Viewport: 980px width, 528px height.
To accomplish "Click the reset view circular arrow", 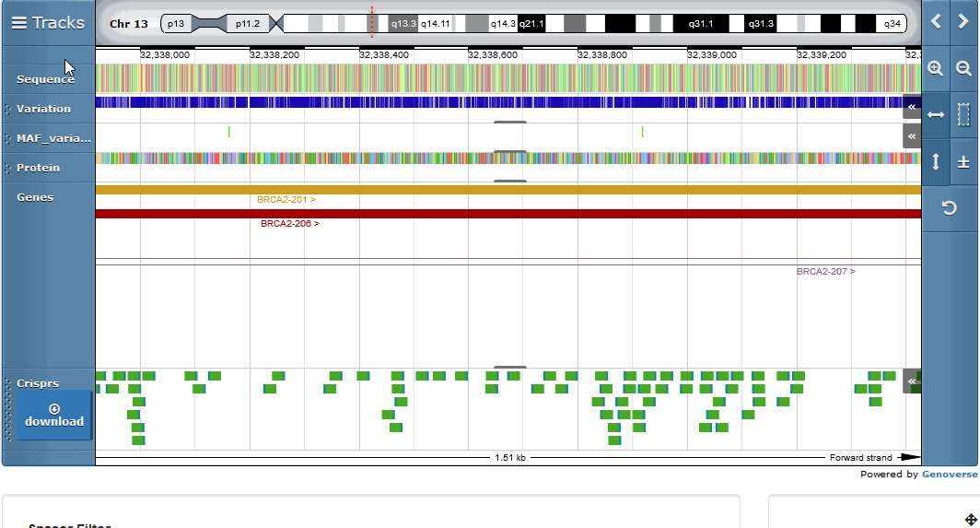I will 950,208.
